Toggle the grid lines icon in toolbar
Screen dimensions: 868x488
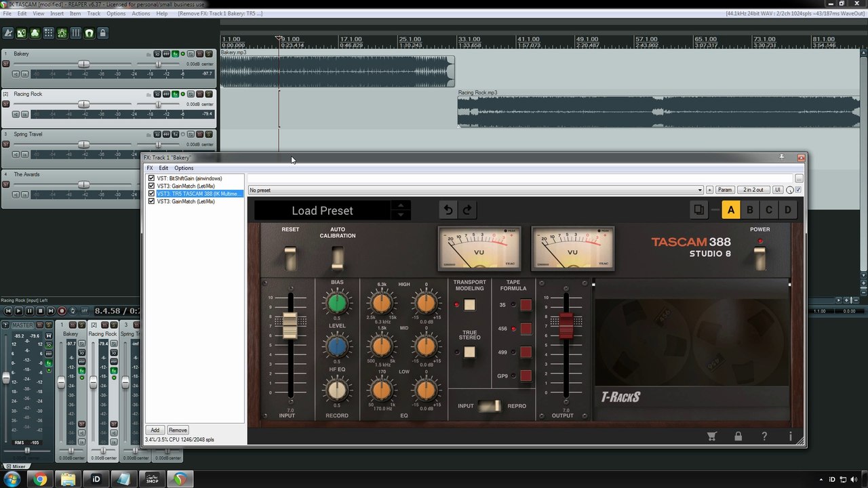[x=75, y=33]
